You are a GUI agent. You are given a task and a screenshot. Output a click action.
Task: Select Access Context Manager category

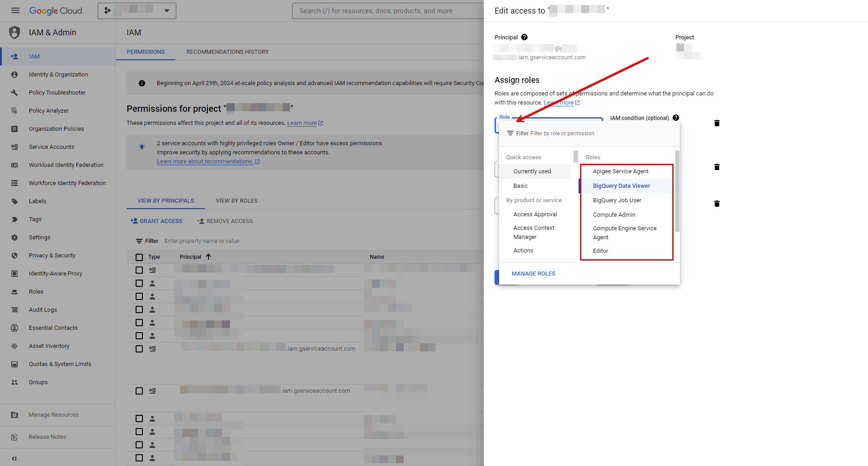pos(536,233)
